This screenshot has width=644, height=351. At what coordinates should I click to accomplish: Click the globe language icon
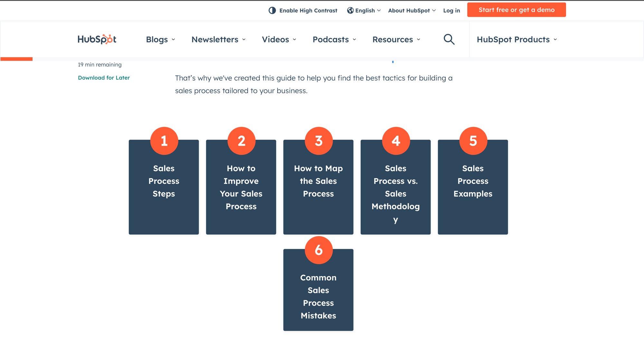pos(350,10)
